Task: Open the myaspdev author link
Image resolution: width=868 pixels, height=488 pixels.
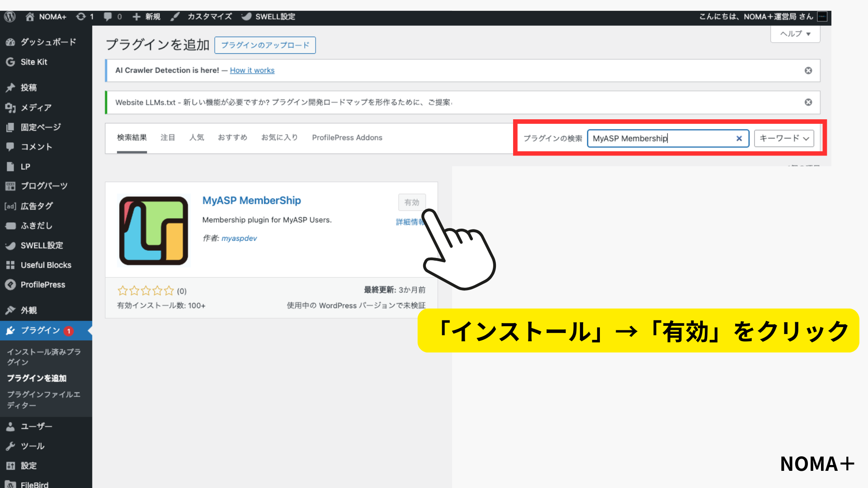Action: pyautogui.click(x=239, y=239)
